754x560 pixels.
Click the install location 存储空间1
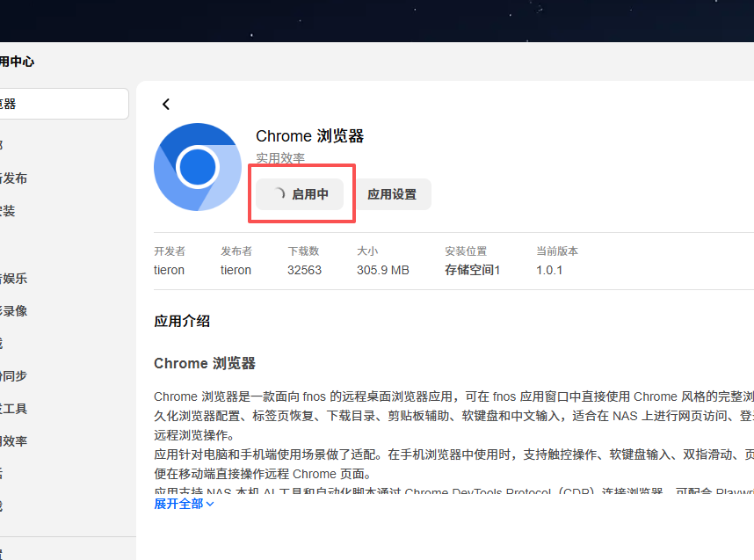click(x=472, y=270)
